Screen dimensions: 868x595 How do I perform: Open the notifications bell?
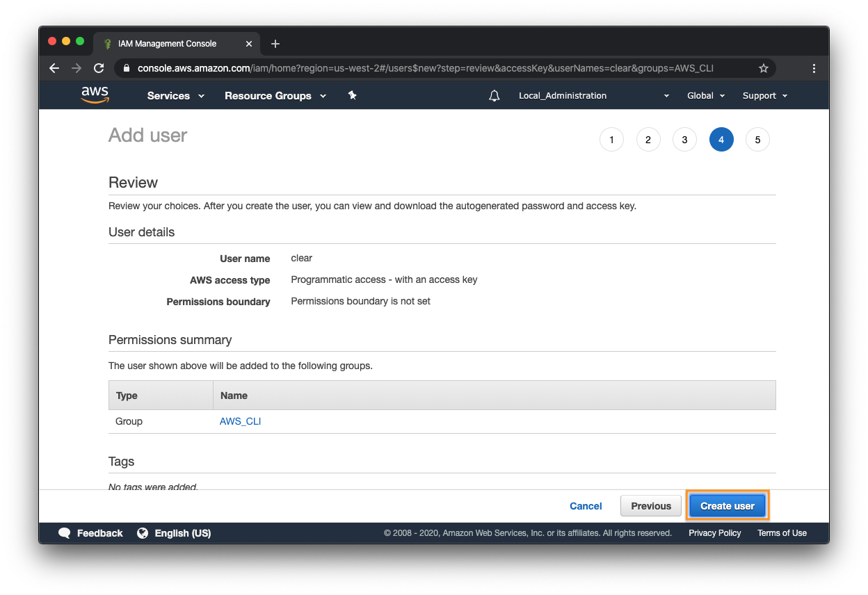tap(495, 96)
